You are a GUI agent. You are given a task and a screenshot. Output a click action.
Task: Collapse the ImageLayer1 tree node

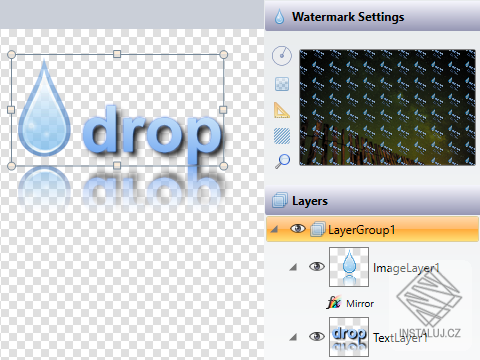coord(293,267)
